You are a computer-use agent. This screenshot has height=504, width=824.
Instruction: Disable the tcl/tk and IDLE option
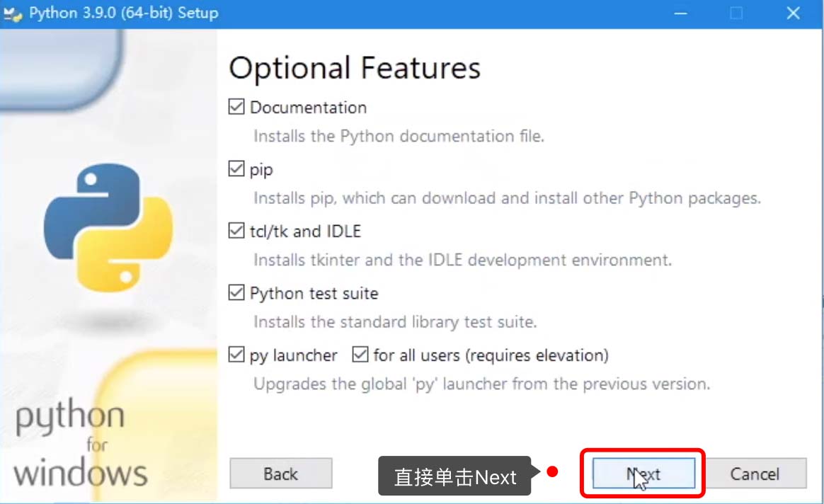point(236,231)
